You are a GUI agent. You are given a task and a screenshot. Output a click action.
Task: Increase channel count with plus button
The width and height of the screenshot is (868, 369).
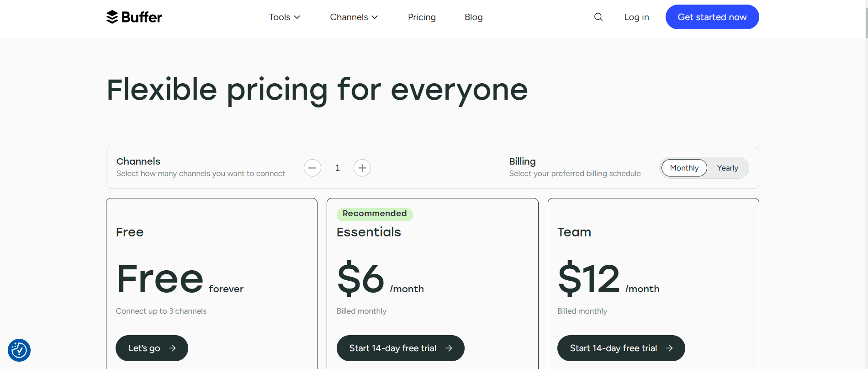coord(362,168)
